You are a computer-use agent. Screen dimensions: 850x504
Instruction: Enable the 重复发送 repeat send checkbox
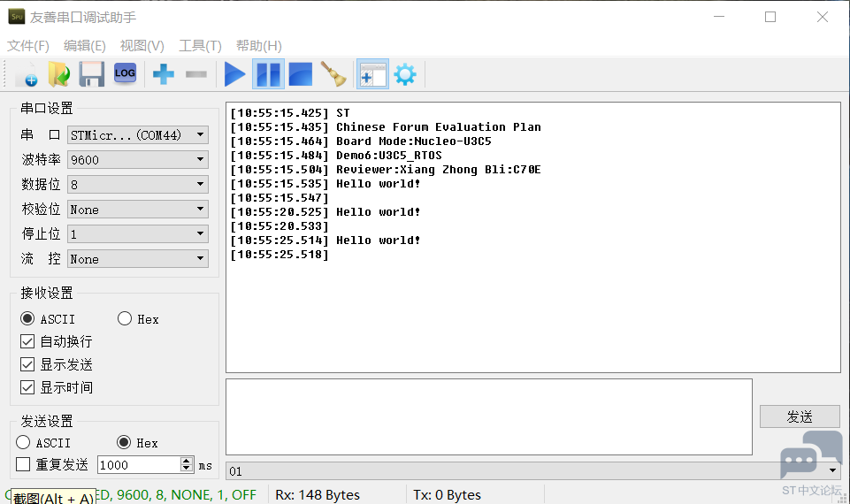[23, 464]
